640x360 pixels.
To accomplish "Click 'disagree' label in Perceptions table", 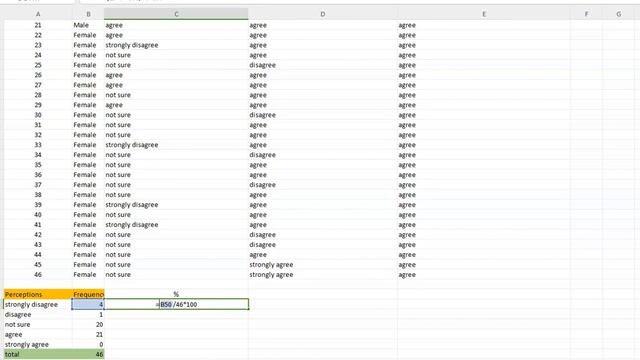I will (18, 315).
